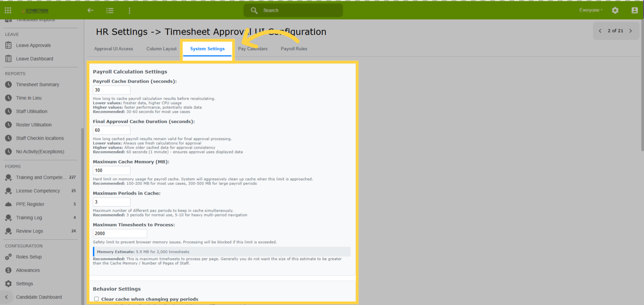644x305 pixels.
Task: Collapse the sidebar with left chevron
Action: [x=6, y=297]
